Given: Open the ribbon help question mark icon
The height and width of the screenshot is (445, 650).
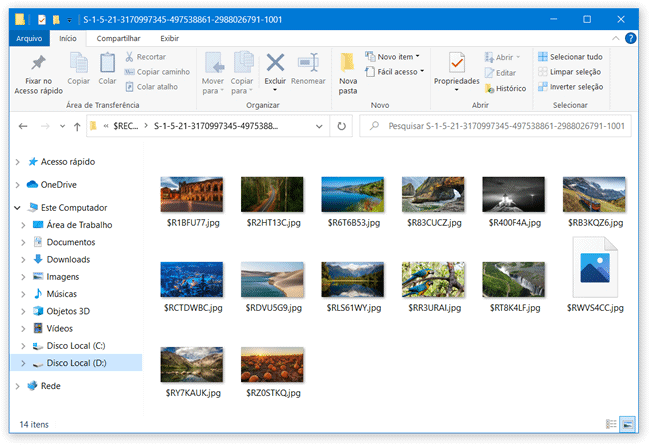Looking at the screenshot, I should tap(631, 38).
